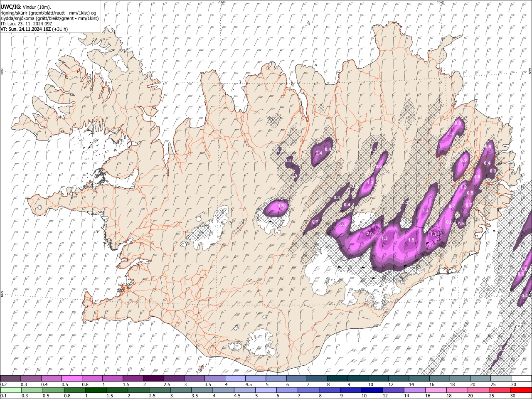Click the '20W' longitude label at top
This screenshot has width=532, height=399.
click(221, 2)
